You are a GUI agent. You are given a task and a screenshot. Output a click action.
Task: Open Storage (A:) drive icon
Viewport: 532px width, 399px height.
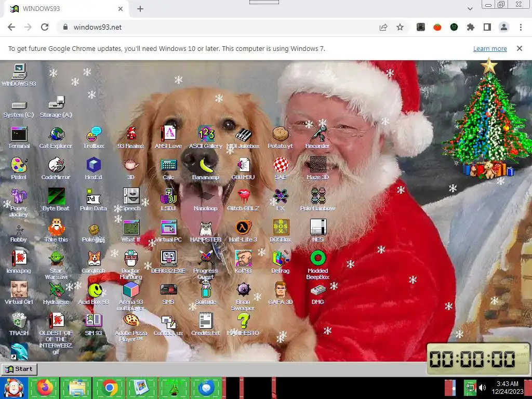pos(56,107)
